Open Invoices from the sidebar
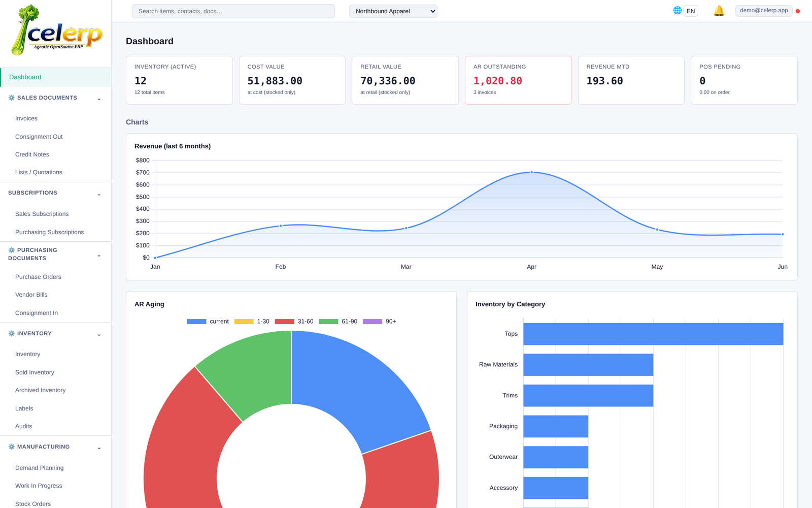The height and width of the screenshot is (508, 812). coord(26,118)
